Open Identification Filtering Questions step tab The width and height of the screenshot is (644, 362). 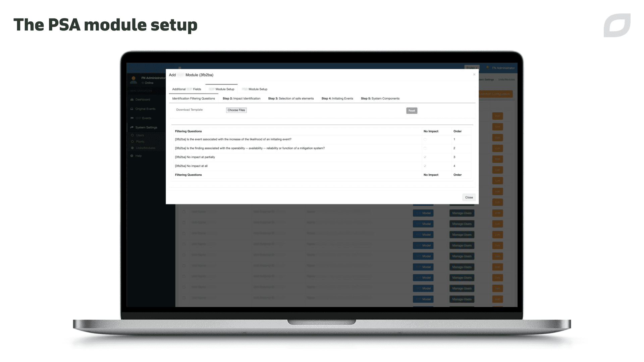pos(194,99)
